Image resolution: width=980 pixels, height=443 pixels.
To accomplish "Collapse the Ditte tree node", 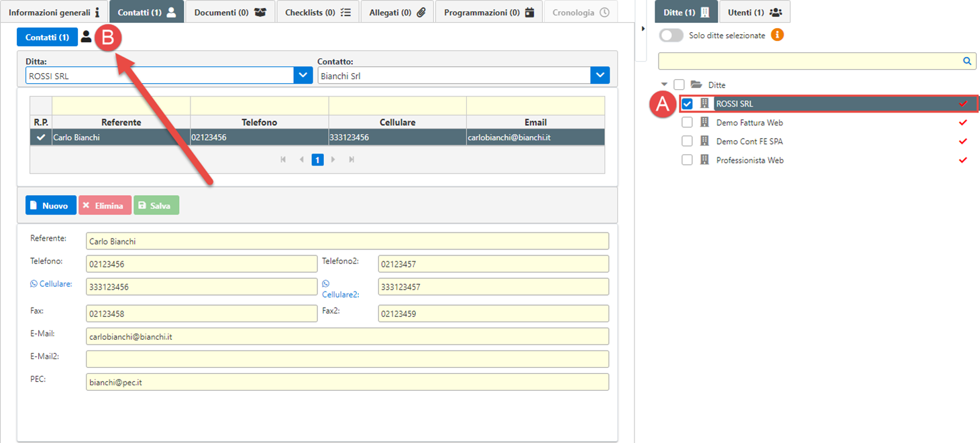I will (665, 84).
